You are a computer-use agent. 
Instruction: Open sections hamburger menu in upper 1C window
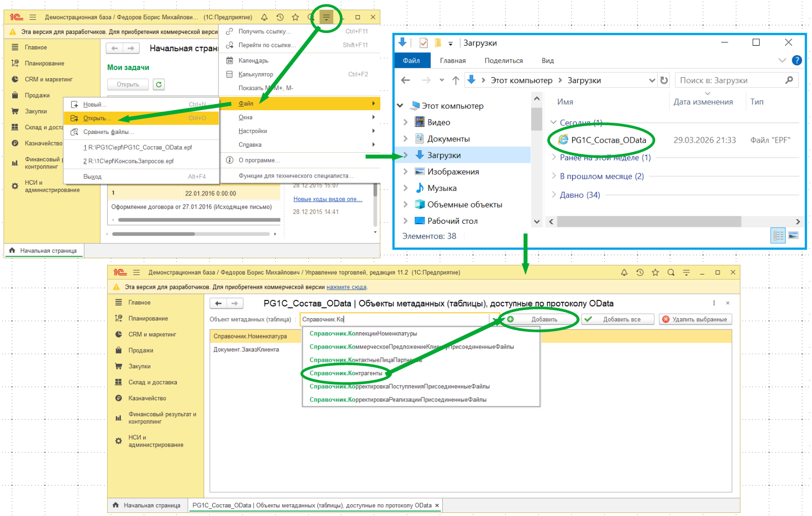click(x=33, y=17)
